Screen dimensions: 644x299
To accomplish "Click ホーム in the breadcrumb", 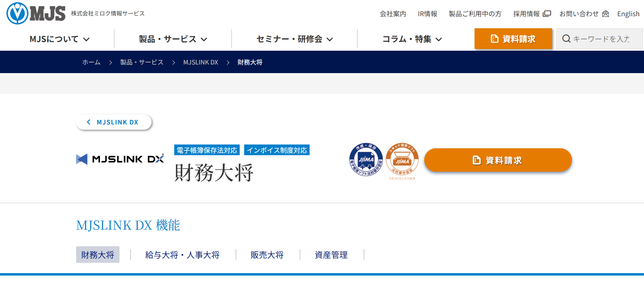I will [91, 62].
